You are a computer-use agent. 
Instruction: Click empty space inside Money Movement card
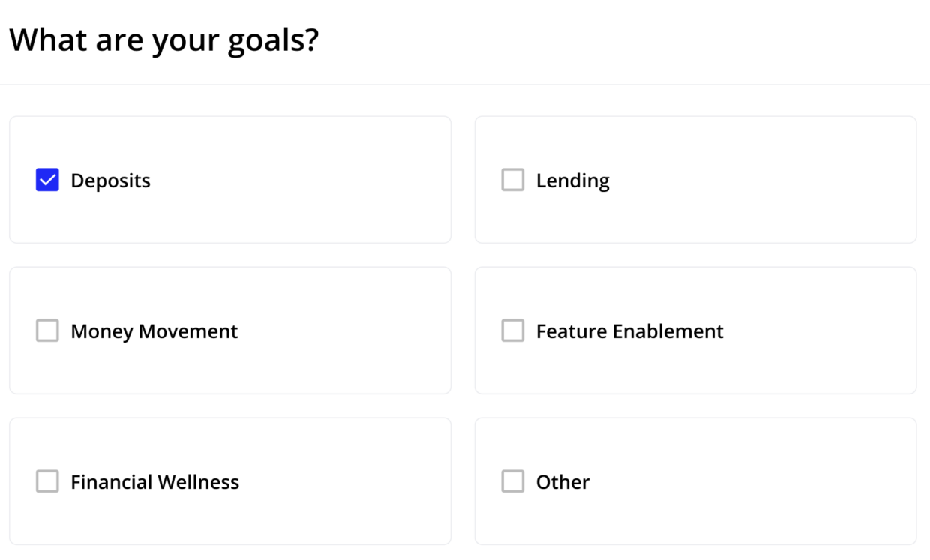pos(345,331)
